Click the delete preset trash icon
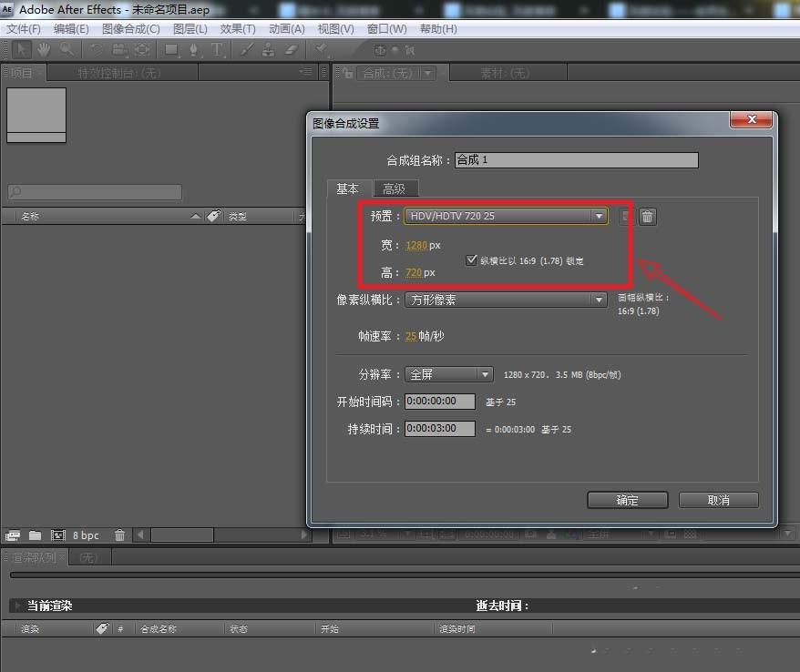The height and width of the screenshot is (672, 800). pyautogui.click(x=647, y=217)
